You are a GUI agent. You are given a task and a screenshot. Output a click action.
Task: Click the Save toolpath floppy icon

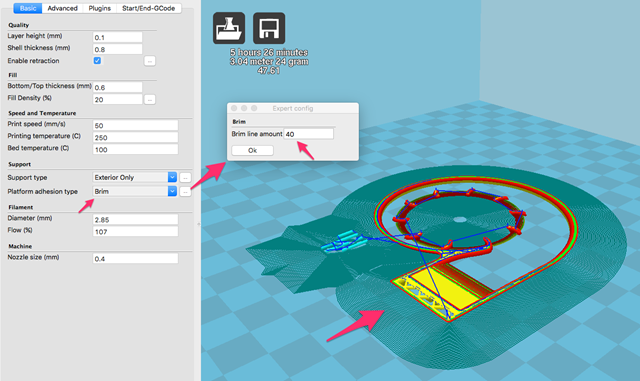point(269,28)
